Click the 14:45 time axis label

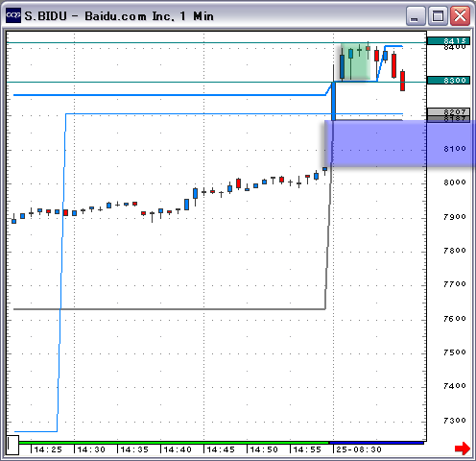[x=221, y=449]
